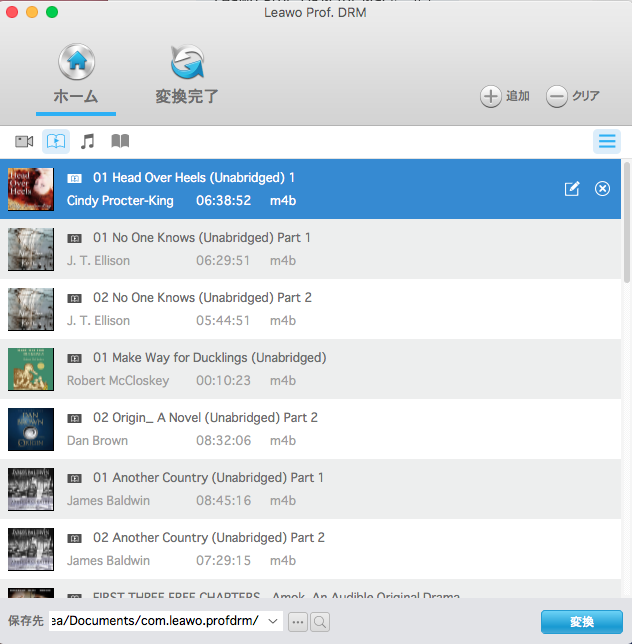Image resolution: width=632 pixels, height=644 pixels.
Task: Select row 02 No One Knows (Unabridged) Part 2
Action: click(x=310, y=309)
